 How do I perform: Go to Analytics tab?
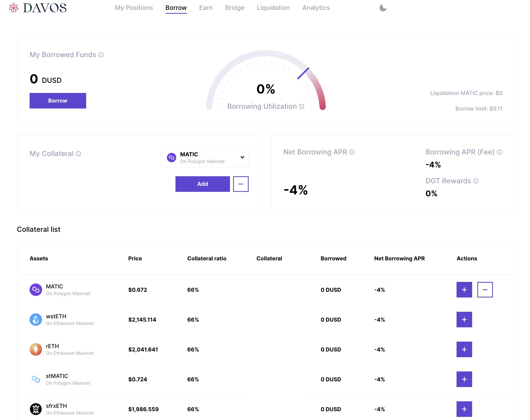[316, 8]
